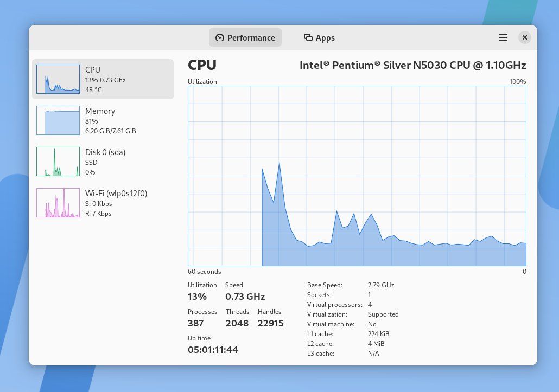Open the Wi-Fi (wlp0s12f0) monitor page

pos(117,203)
